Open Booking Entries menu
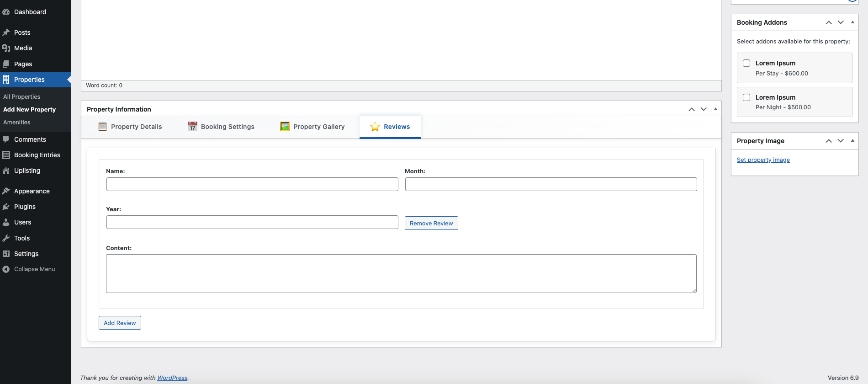Viewport: 868px width, 384px height. point(35,155)
